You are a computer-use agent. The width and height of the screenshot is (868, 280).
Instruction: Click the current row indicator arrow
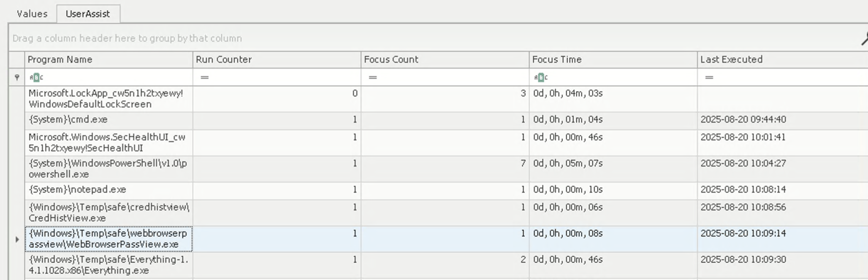click(17, 239)
